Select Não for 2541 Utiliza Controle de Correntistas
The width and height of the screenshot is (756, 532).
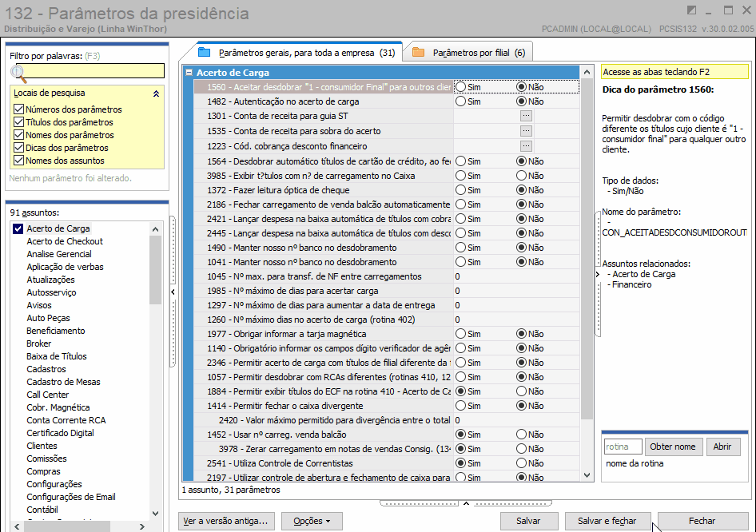pyautogui.click(x=521, y=463)
